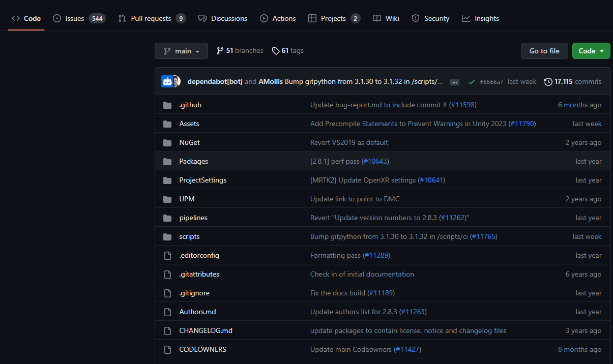Screen dimensions: 613x364
Task: Open the pipelines folder
Action: click(193, 218)
